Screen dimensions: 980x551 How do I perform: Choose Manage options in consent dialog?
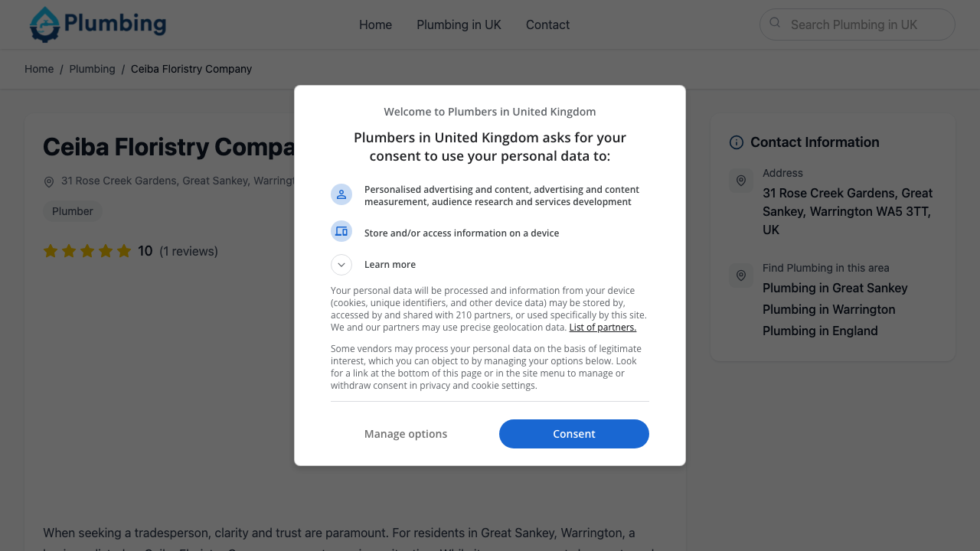[406, 434]
